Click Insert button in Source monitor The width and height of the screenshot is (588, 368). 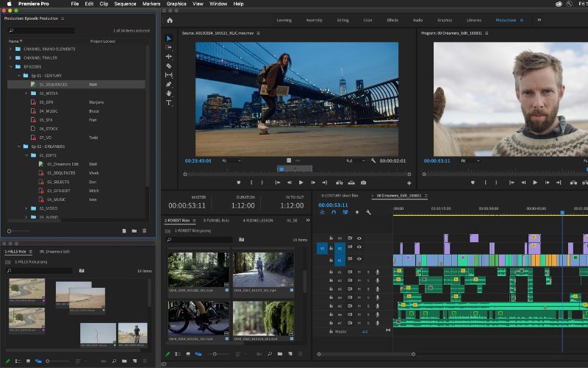click(x=339, y=183)
